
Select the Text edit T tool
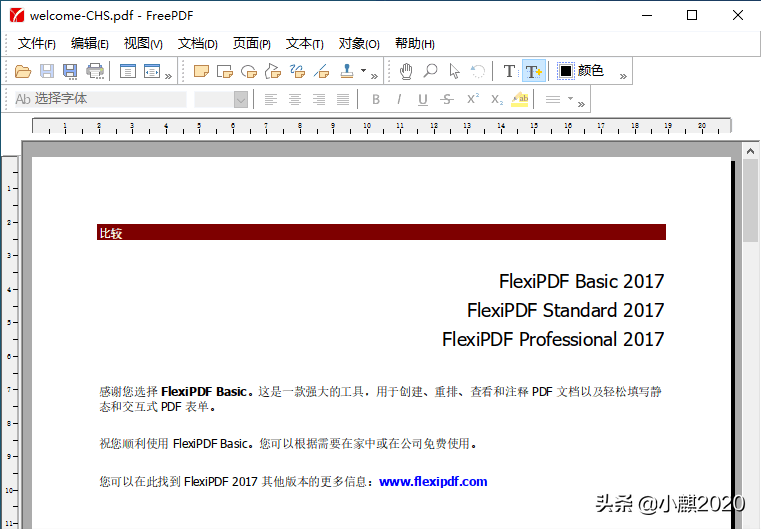[x=509, y=71]
